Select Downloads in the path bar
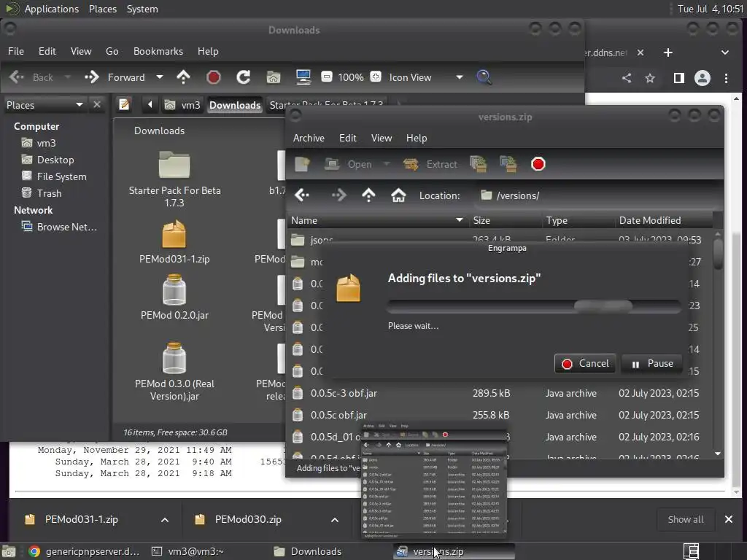The height and width of the screenshot is (560, 747). click(x=235, y=105)
